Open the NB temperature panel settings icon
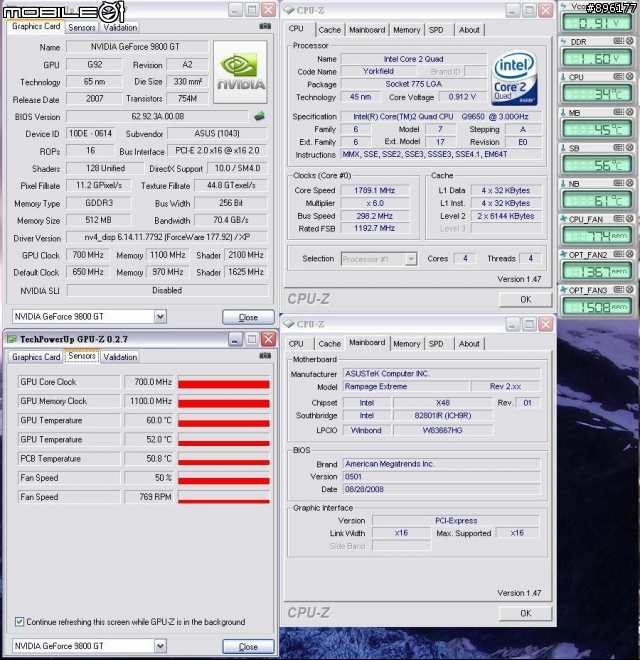 [x=619, y=183]
